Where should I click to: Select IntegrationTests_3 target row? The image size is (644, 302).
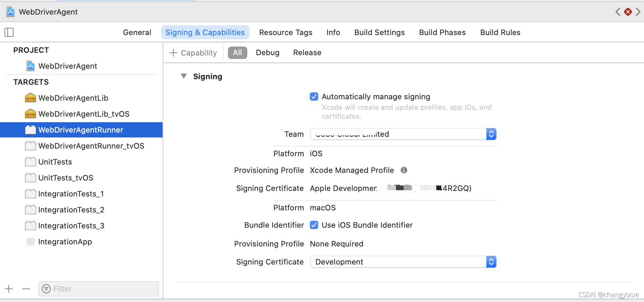(x=81, y=226)
